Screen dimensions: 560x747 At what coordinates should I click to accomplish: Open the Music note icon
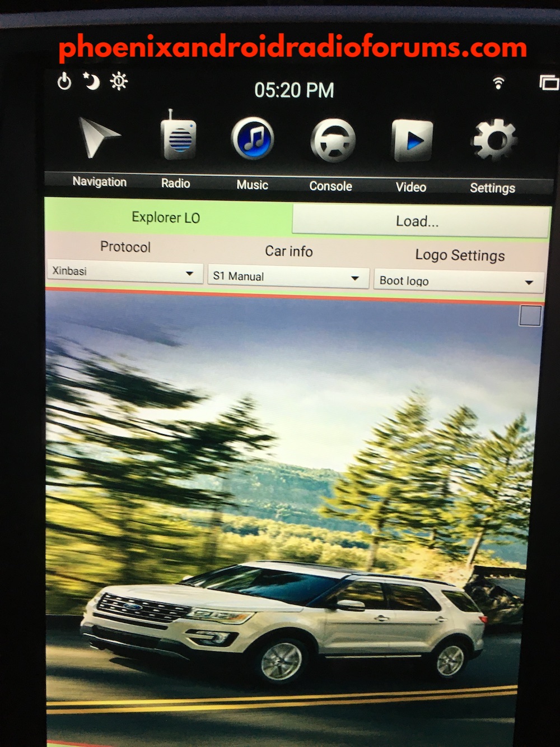point(253,138)
